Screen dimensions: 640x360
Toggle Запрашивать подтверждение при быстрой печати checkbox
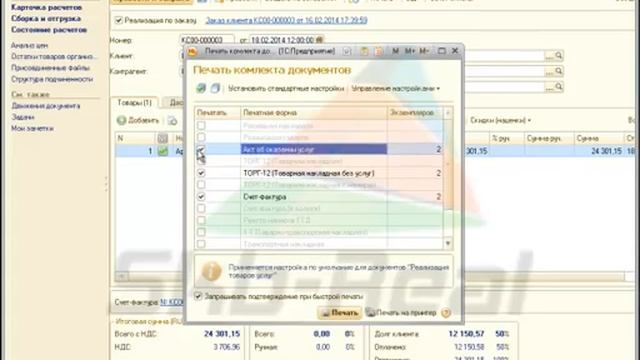(x=198, y=296)
